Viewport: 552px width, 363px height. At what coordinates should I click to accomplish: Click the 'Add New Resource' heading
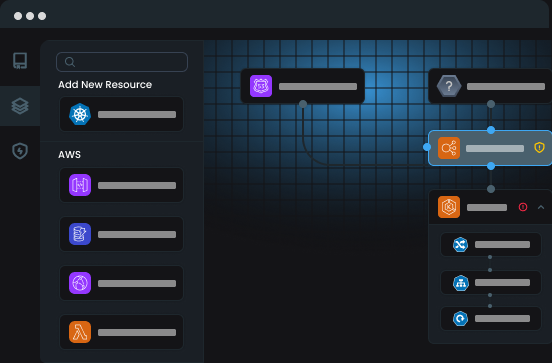pos(105,85)
